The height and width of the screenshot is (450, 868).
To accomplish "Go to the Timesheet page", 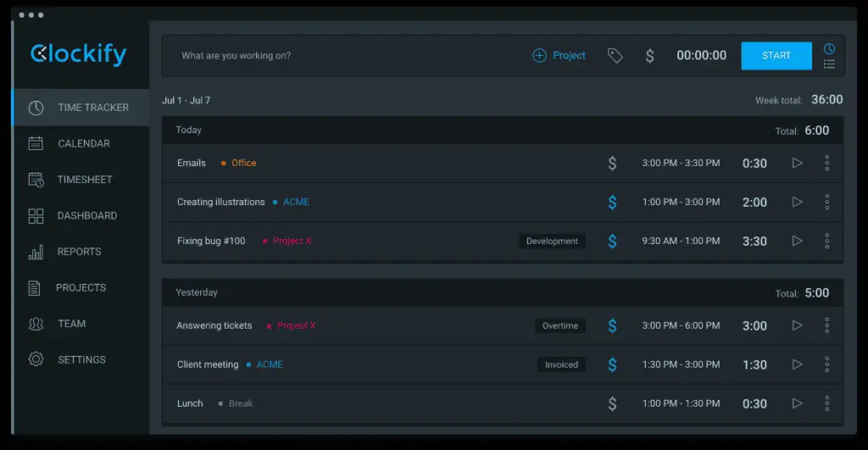I will (81, 180).
